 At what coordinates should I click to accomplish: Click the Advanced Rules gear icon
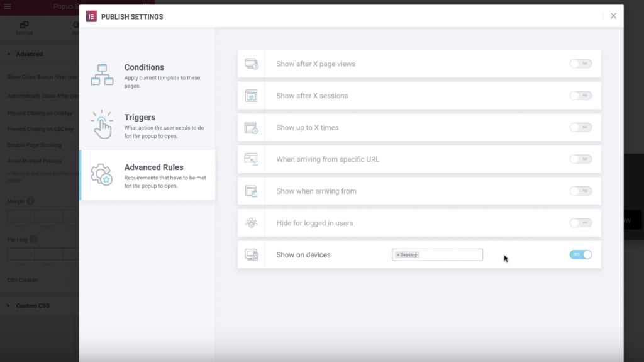pos(102,174)
